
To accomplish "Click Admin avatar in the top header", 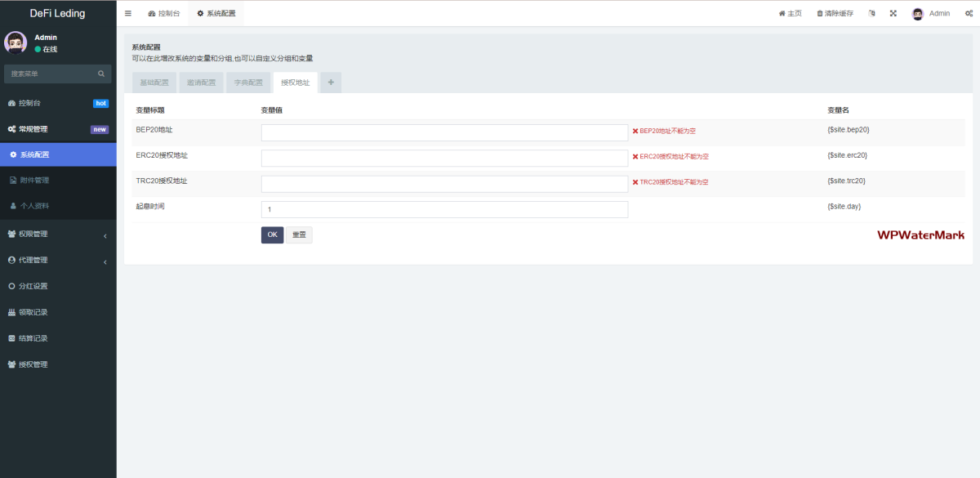I will point(918,13).
